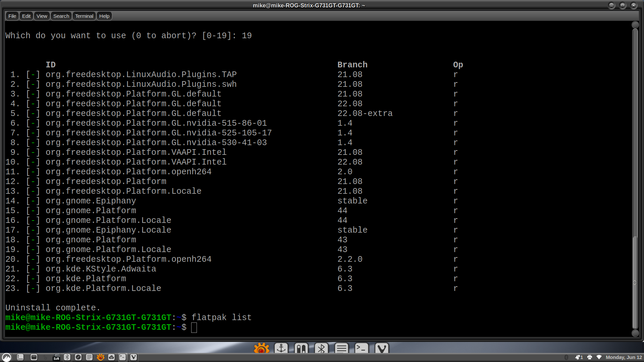Click the dual-pane file manager dock icon
Viewport: 644px width, 362px height.
[301, 349]
